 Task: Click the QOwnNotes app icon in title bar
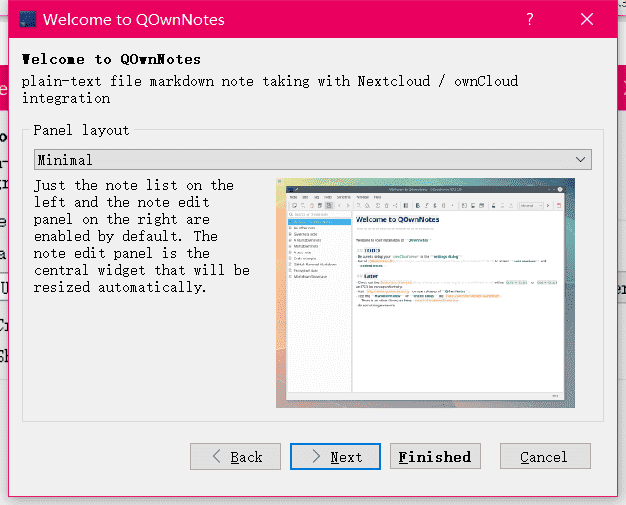tap(28, 19)
